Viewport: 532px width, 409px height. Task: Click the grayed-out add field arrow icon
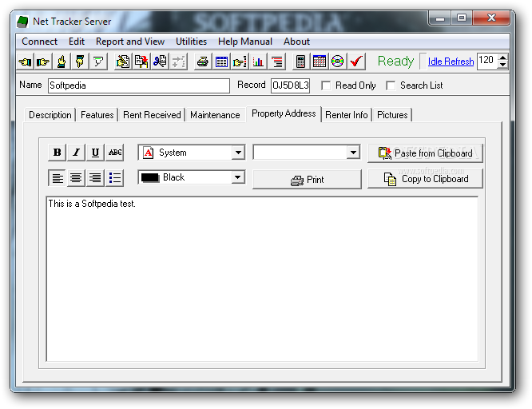pos(178,62)
